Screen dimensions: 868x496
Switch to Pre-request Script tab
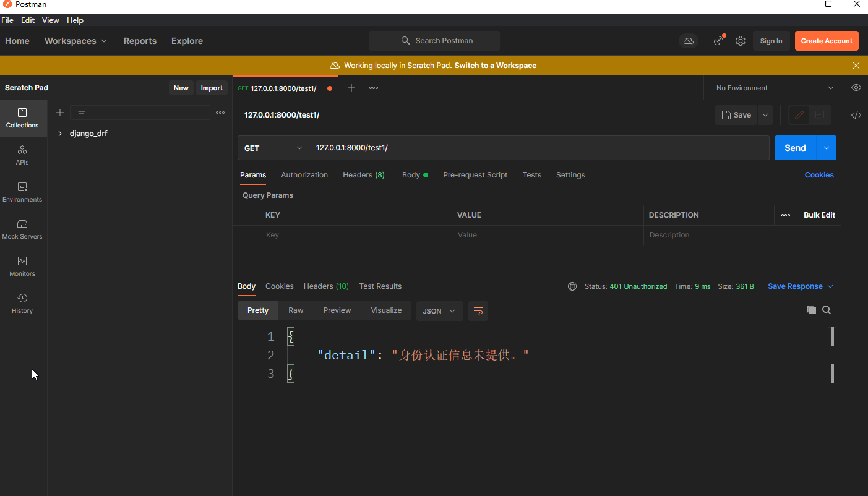[x=475, y=175]
